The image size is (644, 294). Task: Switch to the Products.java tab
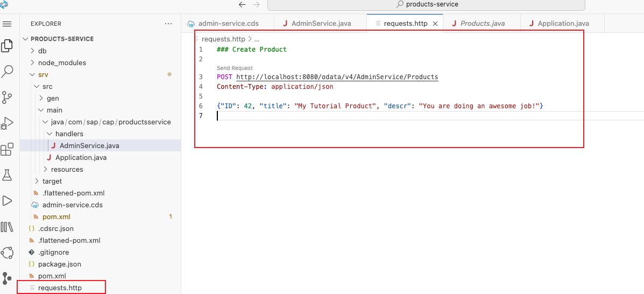(x=482, y=24)
